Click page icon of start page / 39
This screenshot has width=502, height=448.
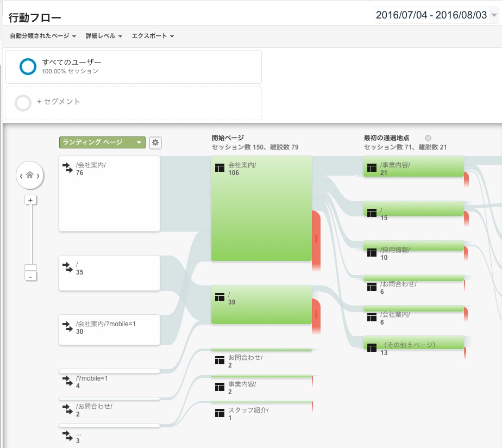(219, 297)
